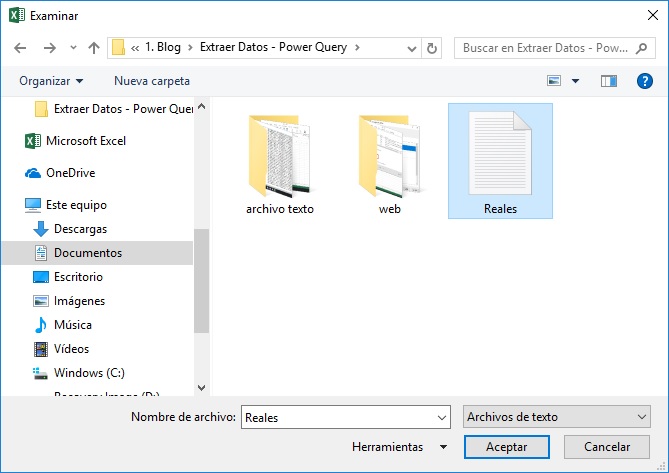
Task: Open Escritorio in navigation pane
Action: click(68, 277)
